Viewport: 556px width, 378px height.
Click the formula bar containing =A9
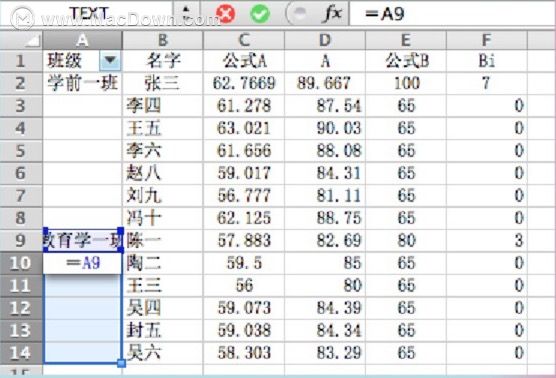tap(452, 13)
